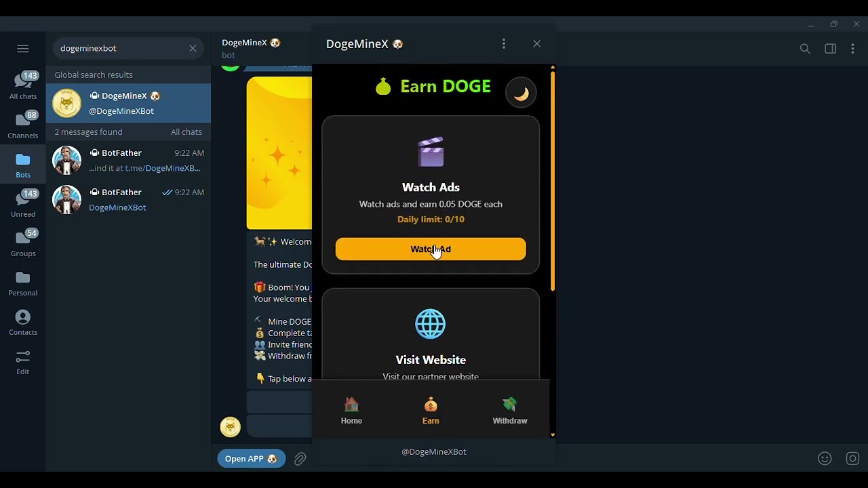Viewport: 868px width, 488px height.
Task: Select the DogeMineX bot search result
Action: (128, 103)
